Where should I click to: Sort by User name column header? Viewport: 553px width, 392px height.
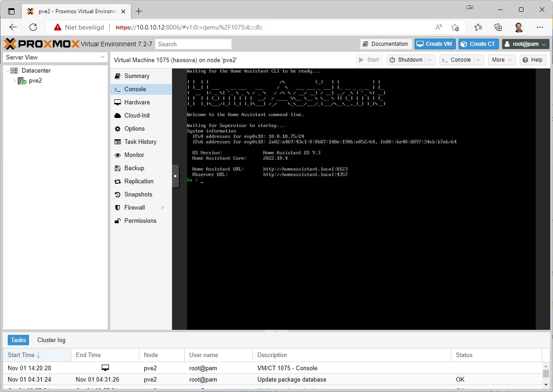pos(218,355)
